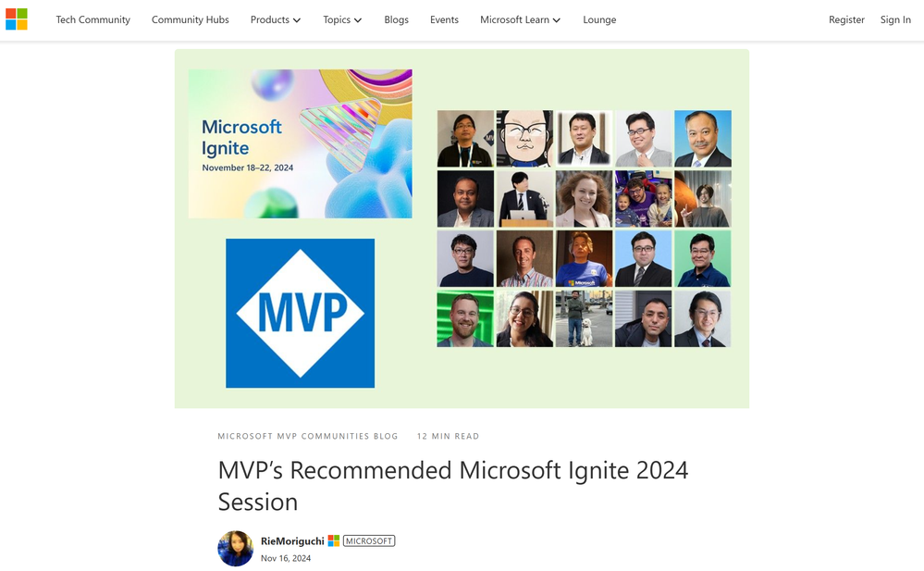Click the curly-haired woman's portrait

click(584, 199)
